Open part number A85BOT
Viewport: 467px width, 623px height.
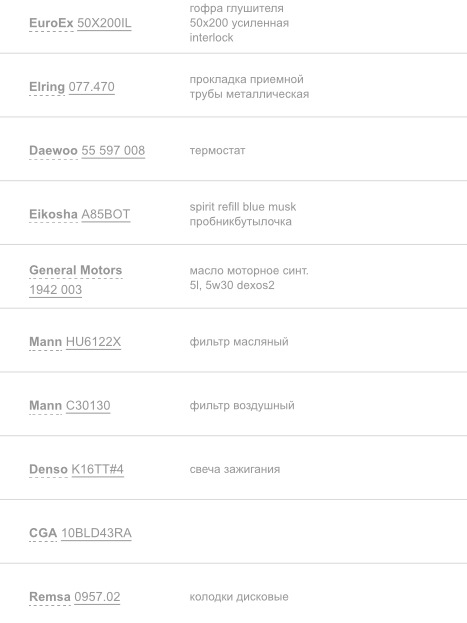tap(106, 214)
